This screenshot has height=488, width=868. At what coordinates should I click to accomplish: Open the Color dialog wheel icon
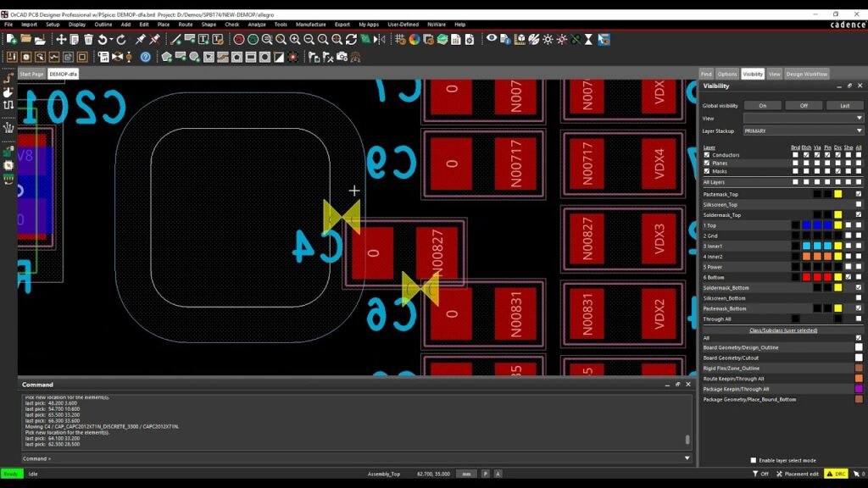414,39
